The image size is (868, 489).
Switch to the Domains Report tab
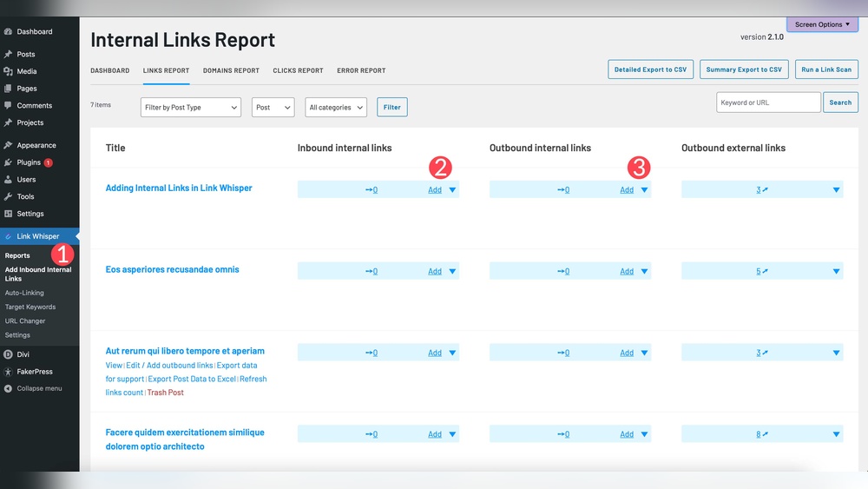(x=231, y=70)
